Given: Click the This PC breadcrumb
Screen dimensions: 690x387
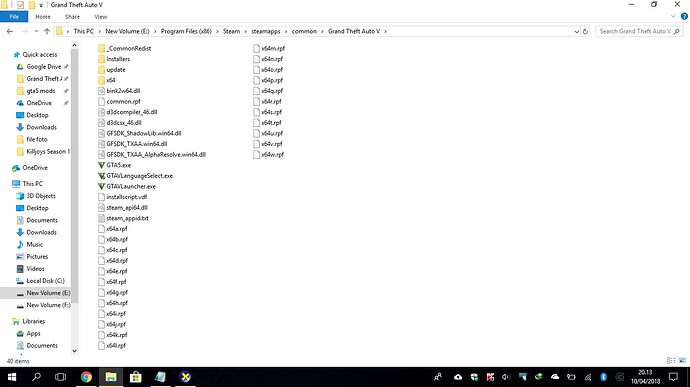Looking at the screenshot, I should [84, 31].
